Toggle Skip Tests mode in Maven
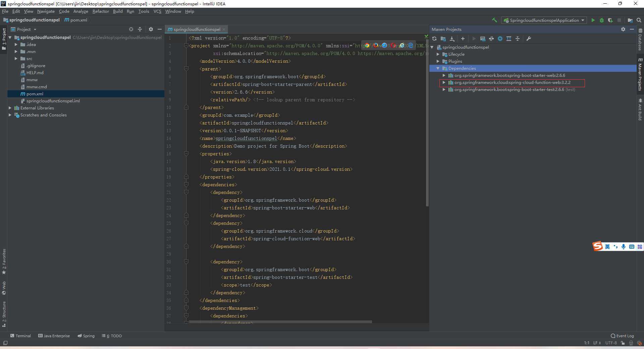The height and width of the screenshot is (349, 644). (x=500, y=39)
